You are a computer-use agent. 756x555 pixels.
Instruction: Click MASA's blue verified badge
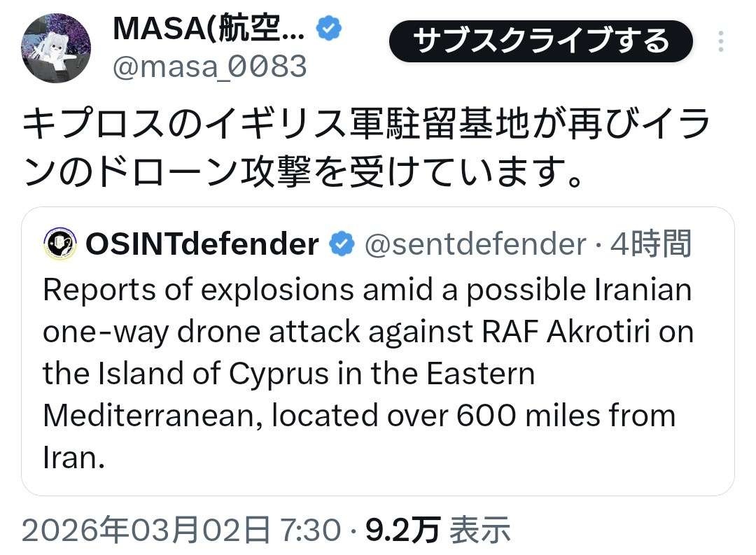pos(329,29)
